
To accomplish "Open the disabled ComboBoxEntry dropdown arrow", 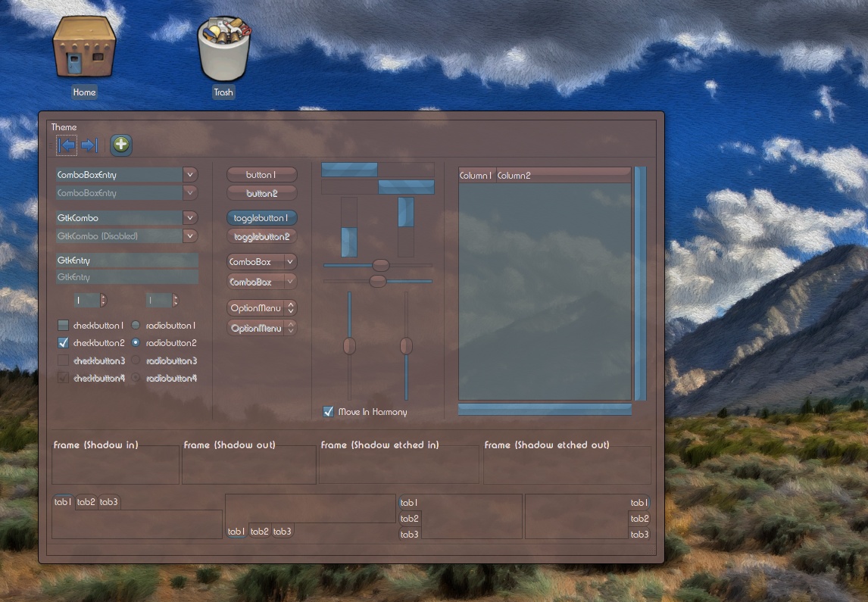I will (190, 193).
